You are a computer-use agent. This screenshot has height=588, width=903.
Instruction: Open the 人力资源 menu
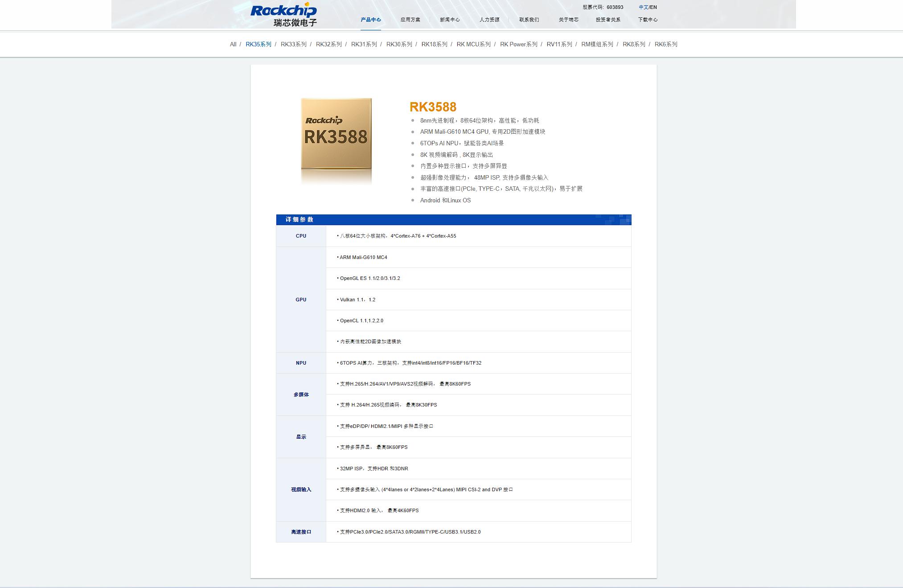click(489, 20)
